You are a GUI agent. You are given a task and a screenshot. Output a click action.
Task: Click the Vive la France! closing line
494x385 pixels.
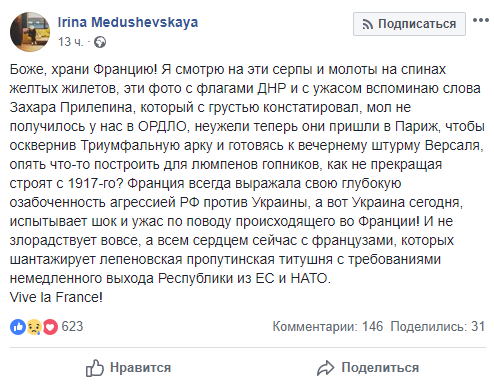pos(56,297)
